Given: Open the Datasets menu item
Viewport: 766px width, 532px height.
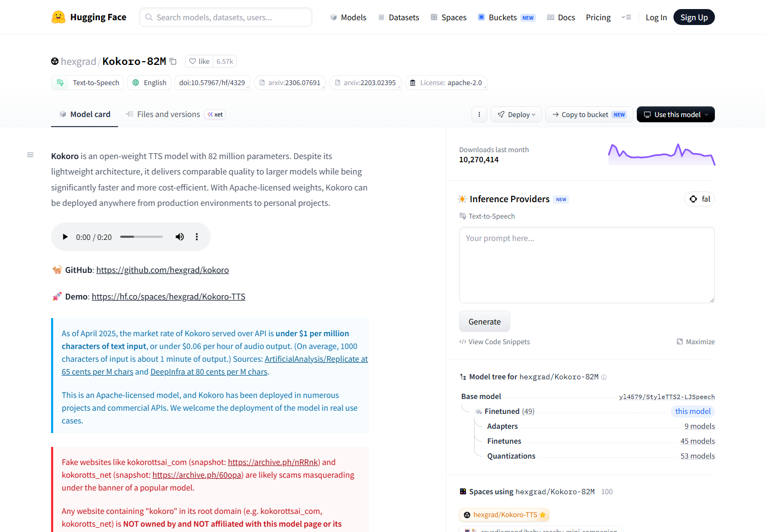Looking at the screenshot, I should click(398, 18).
